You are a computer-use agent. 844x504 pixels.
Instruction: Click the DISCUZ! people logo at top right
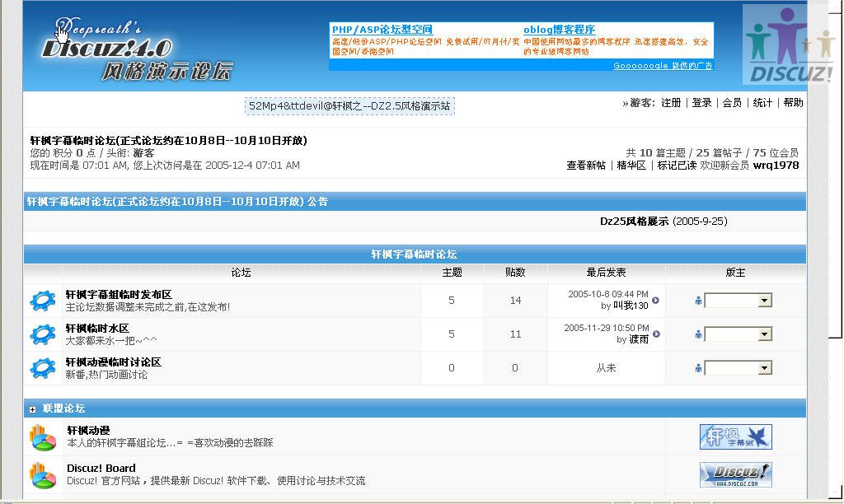pyautogui.click(x=788, y=44)
